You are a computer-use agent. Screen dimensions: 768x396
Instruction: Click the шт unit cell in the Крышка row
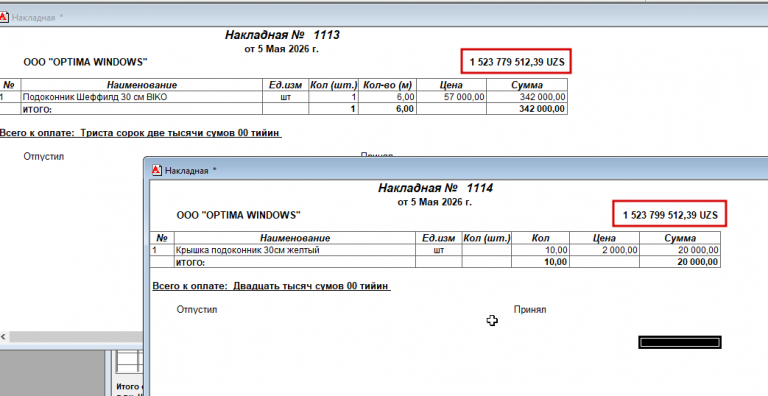pyautogui.click(x=439, y=250)
